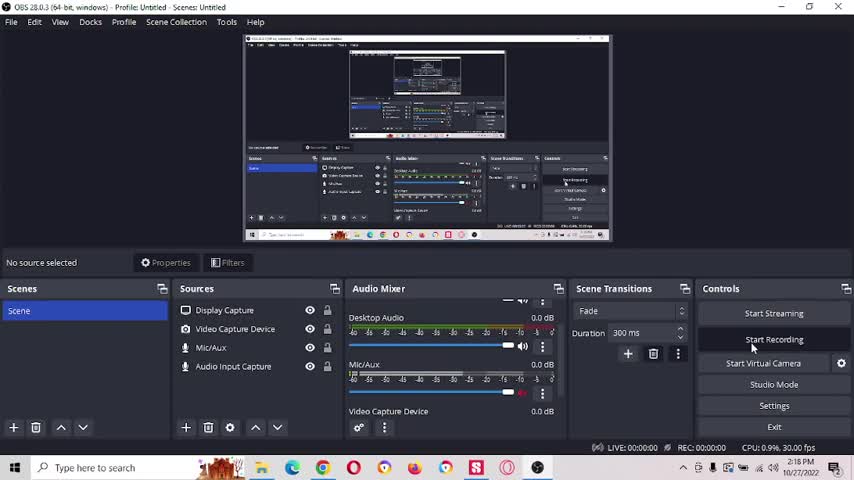Delete selected source with trash icon
The image size is (854, 480).
(x=208, y=428)
